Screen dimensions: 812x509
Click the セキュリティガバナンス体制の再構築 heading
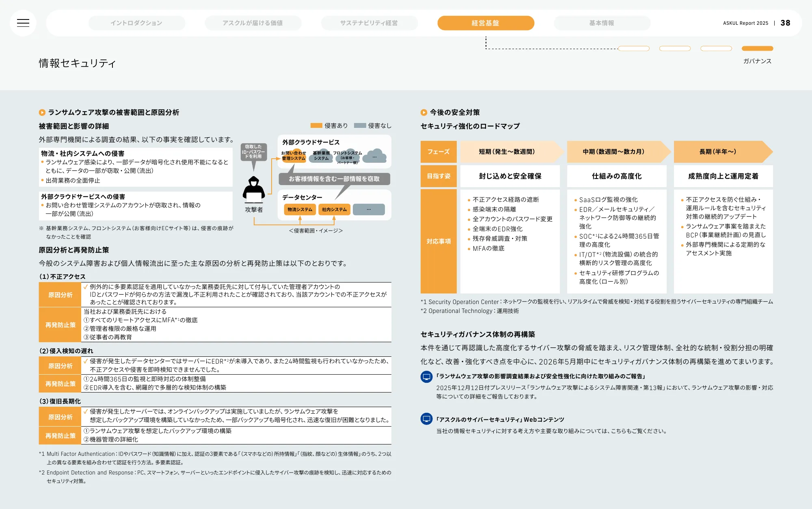478,334
